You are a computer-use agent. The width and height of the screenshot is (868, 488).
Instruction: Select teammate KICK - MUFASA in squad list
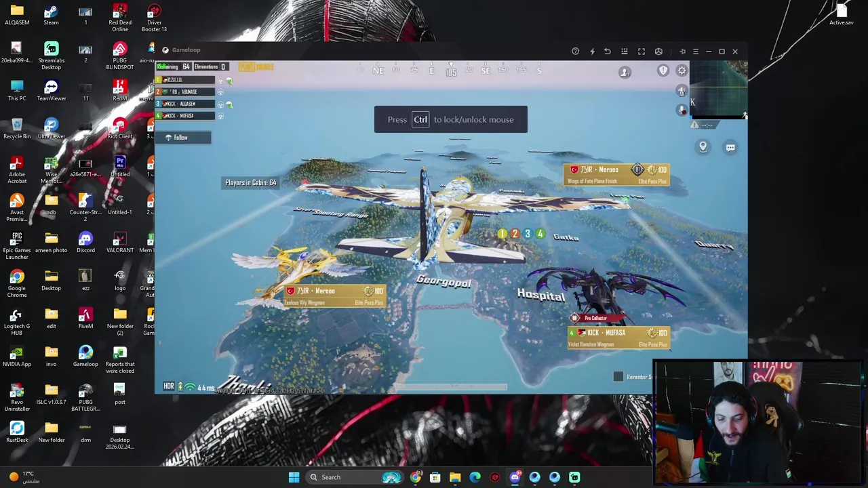click(x=186, y=115)
